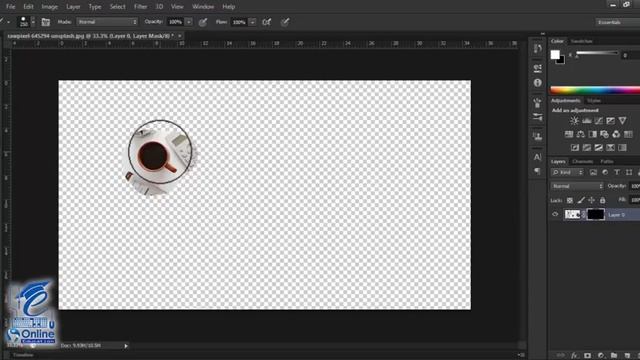The height and width of the screenshot is (360, 640).
Task: Close the rawpixel document tab
Action: [180, 36]
